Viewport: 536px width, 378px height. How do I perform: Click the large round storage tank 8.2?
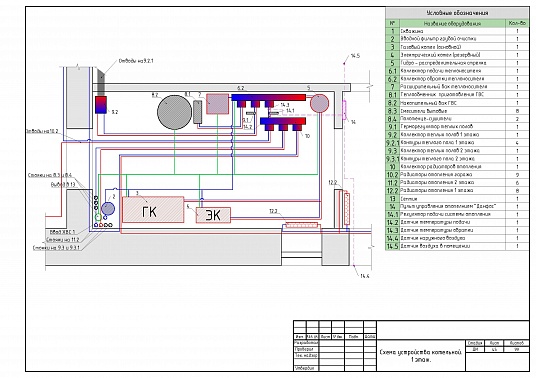pyautogui.click(x=174, y=112)
